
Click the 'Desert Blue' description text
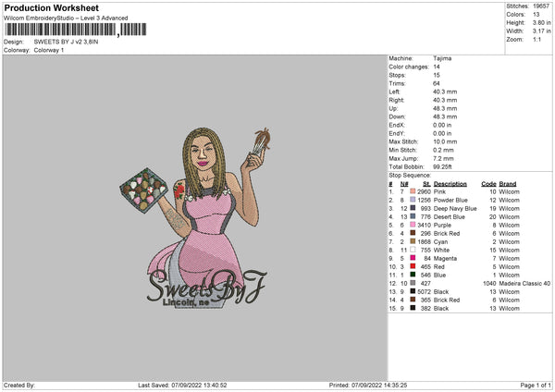coord(450,216)
